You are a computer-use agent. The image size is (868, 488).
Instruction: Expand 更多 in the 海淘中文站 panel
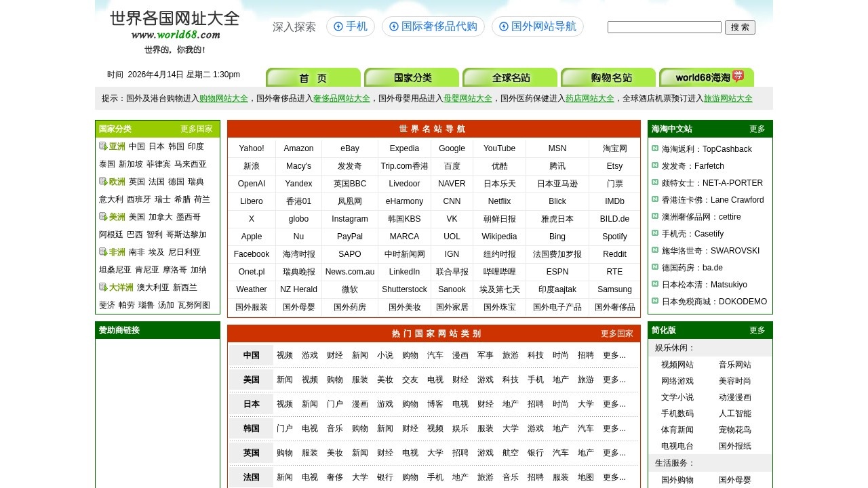coord(757,129)
